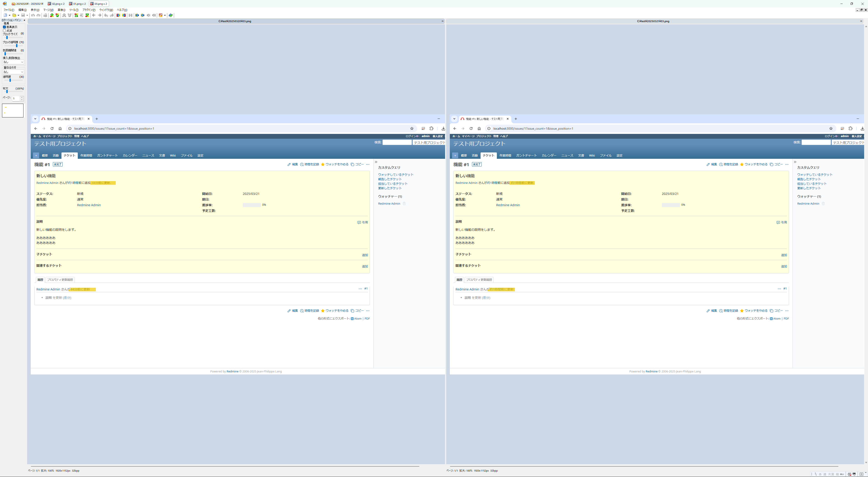The height and width of the screenshot is (477, 868).
Task: Click the copy-to-left blue arrow icon
Action: point(124,15)
